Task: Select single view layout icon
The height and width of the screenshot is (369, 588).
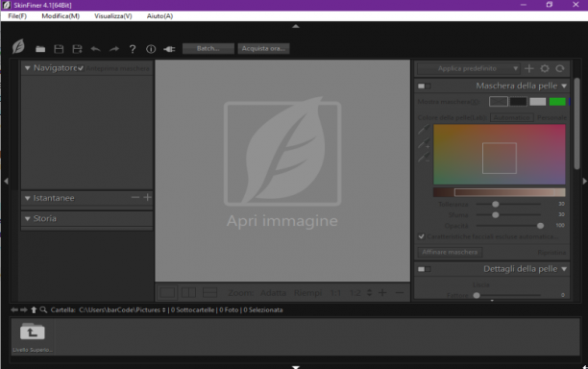Action: 167,292
